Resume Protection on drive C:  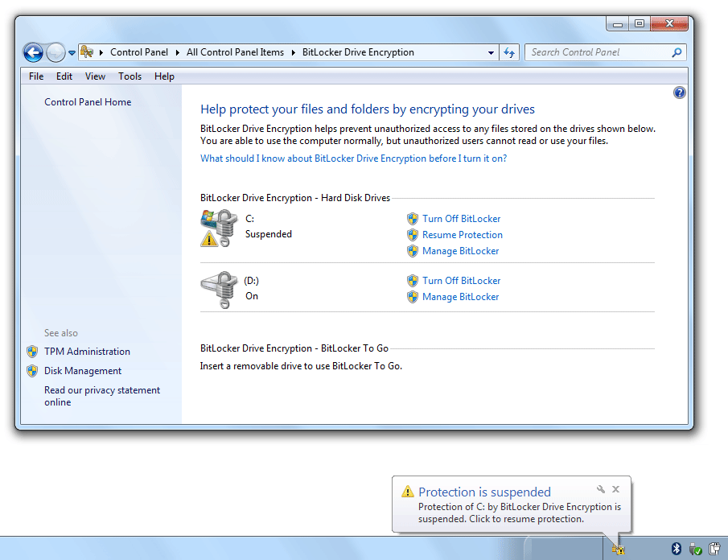pyautogui.click(x=462, y=235)
